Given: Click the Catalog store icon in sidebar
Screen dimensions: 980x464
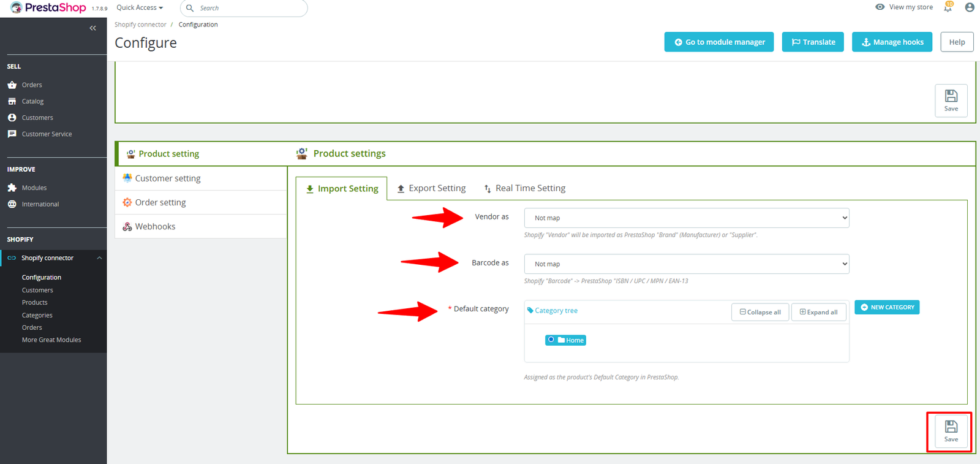Looking at the screenshot, I should tap(12, 101).
